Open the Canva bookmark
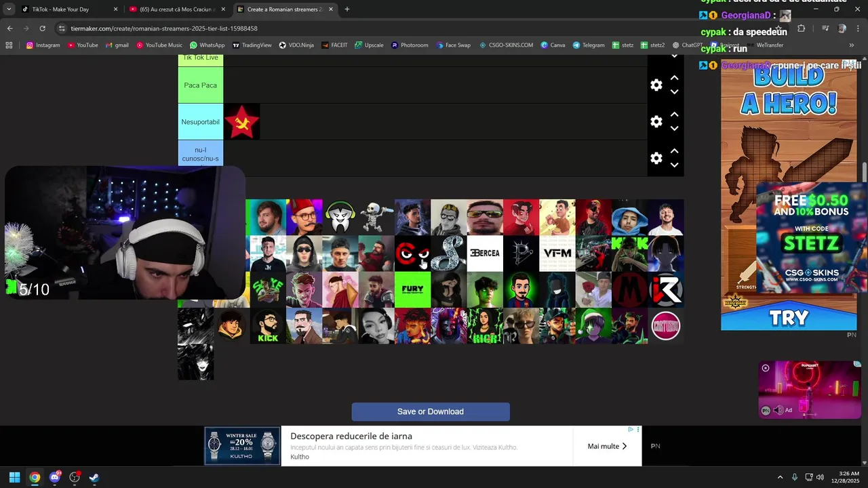This screenshot has width=868, height=488. pyautogui.click(x=553, y=45)
